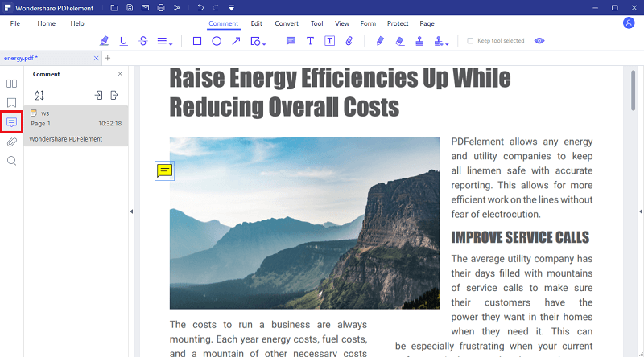644x357 pixels.
Task: Expand the shapes tool dropdown arrow
Action: 264,43
